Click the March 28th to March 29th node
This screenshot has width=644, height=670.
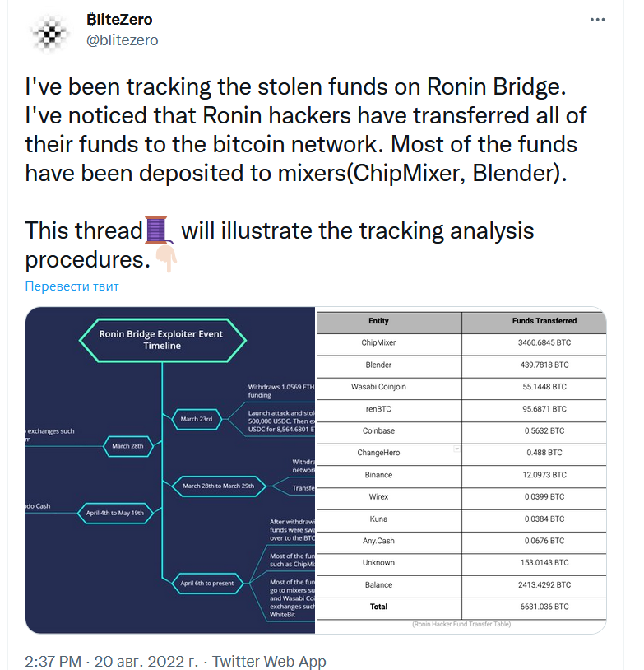pyautogui.click(x=219, y=486)
